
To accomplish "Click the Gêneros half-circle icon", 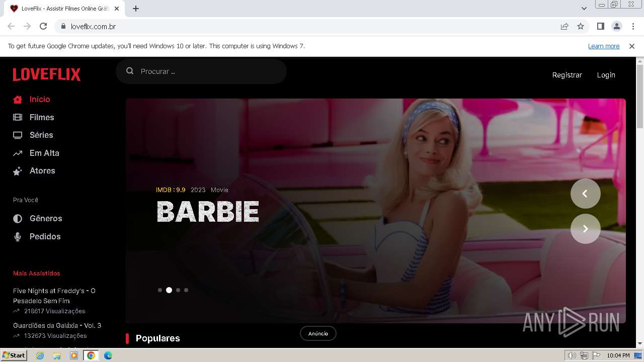I will (18, 219).
